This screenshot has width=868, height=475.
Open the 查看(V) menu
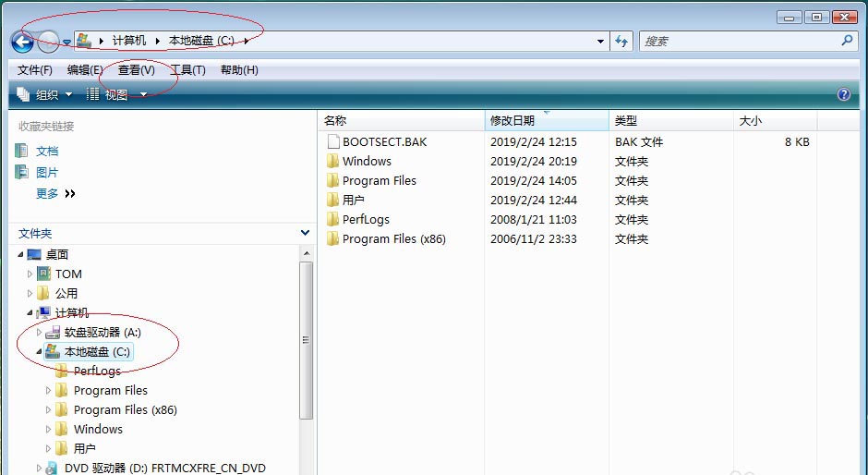point(136,70)
